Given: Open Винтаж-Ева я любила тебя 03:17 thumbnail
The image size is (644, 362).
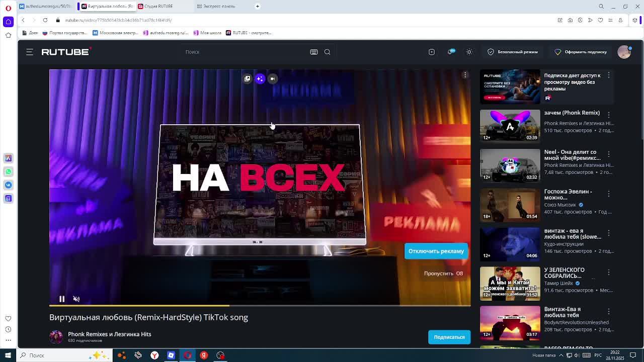Looking at the screenshot, I should coord(510,322).
